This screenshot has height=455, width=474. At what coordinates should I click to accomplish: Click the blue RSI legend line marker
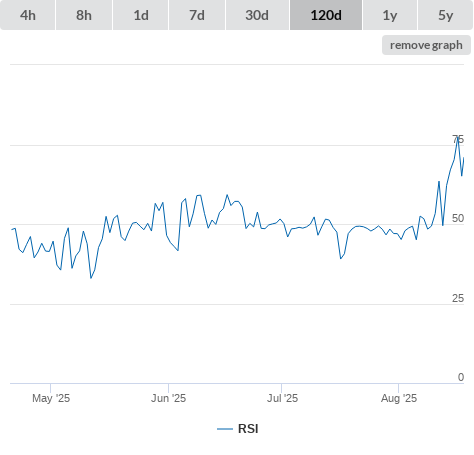tap(225, 429)
